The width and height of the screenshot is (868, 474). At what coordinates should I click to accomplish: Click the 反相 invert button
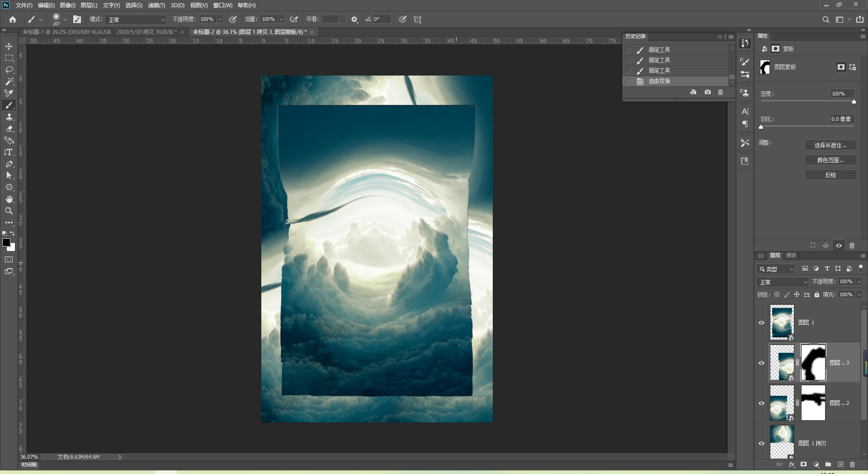coord(830,175)
